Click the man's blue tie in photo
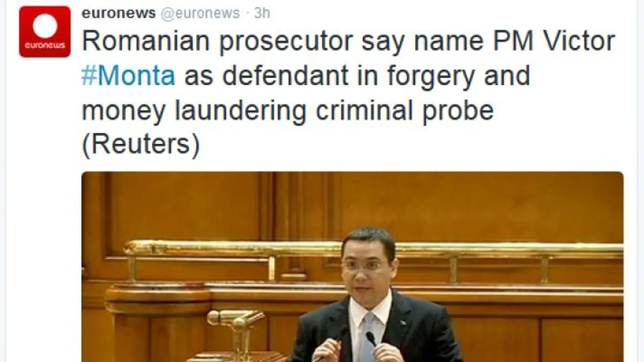Viewport: 644px width, 362px height. click(368, 338)
